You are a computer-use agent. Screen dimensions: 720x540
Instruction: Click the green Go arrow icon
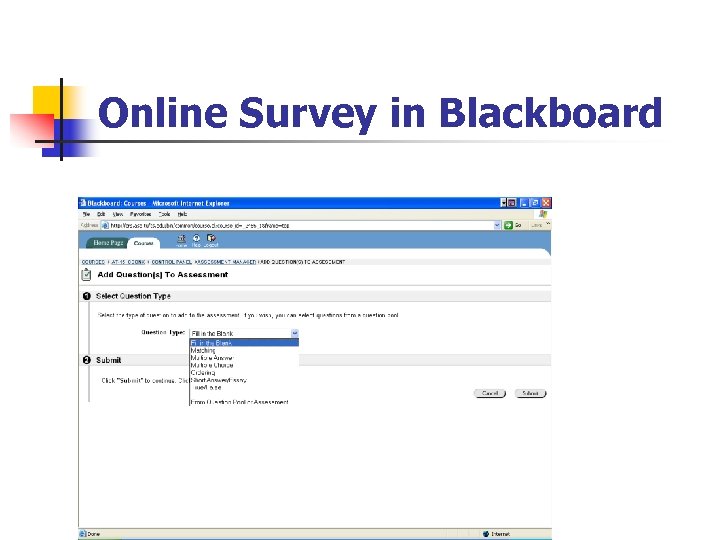point(508,225)
